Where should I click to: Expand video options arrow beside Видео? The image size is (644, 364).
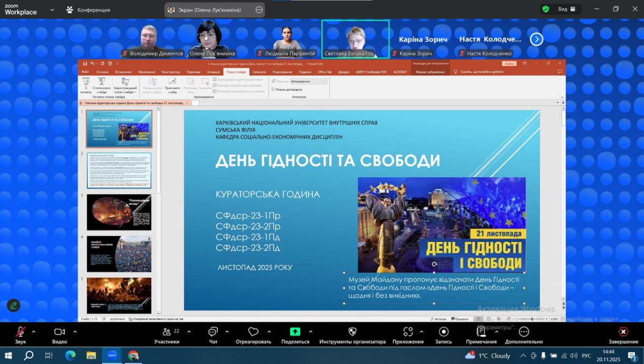[x=74, y=331]
